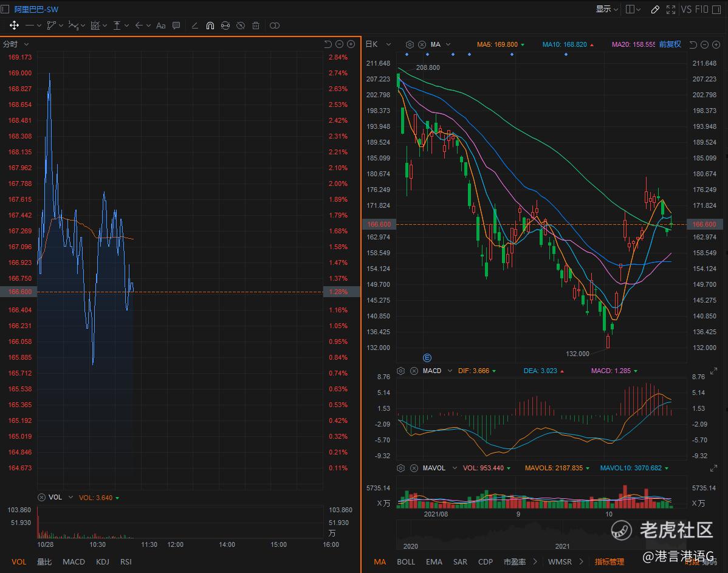Click the 阿里巴巴-SW stock title

[36, 9]
